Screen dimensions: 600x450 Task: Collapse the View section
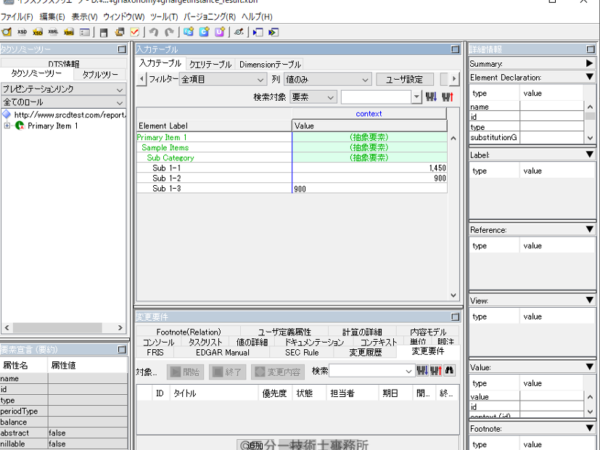589,300
